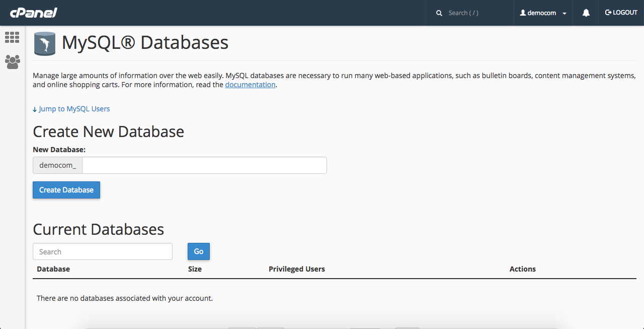644x329 pixels.
Task: Open User Manager people icon in sidebar
Action: [12, 62]
